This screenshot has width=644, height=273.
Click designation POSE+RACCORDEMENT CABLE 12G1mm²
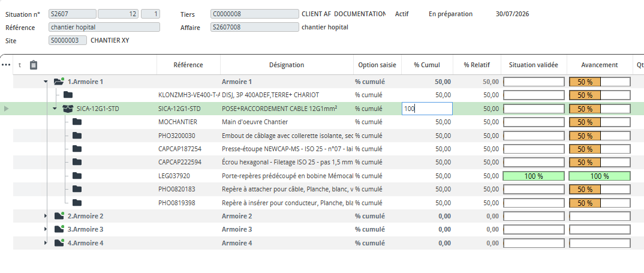point(279,109)
